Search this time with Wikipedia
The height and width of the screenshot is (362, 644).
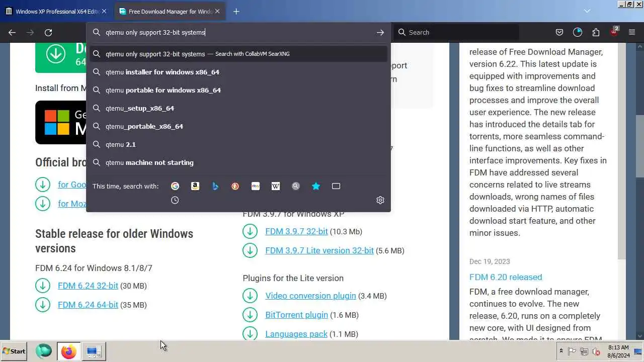pyautogui.click(x=276, y=186)
